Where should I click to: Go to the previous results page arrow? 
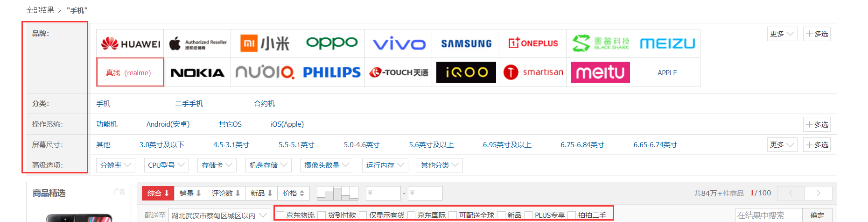pyautogui.click(x=791, y=193)
